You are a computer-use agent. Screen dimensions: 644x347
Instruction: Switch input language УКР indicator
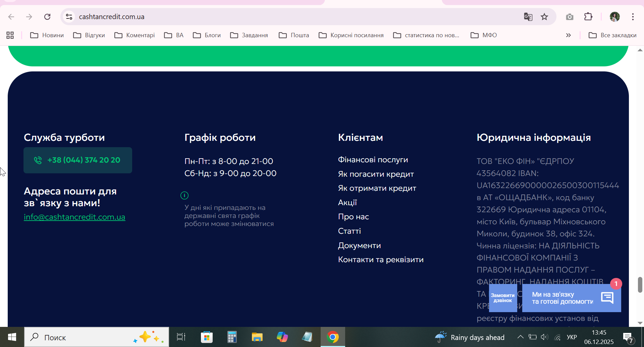[x=572, y=337]
